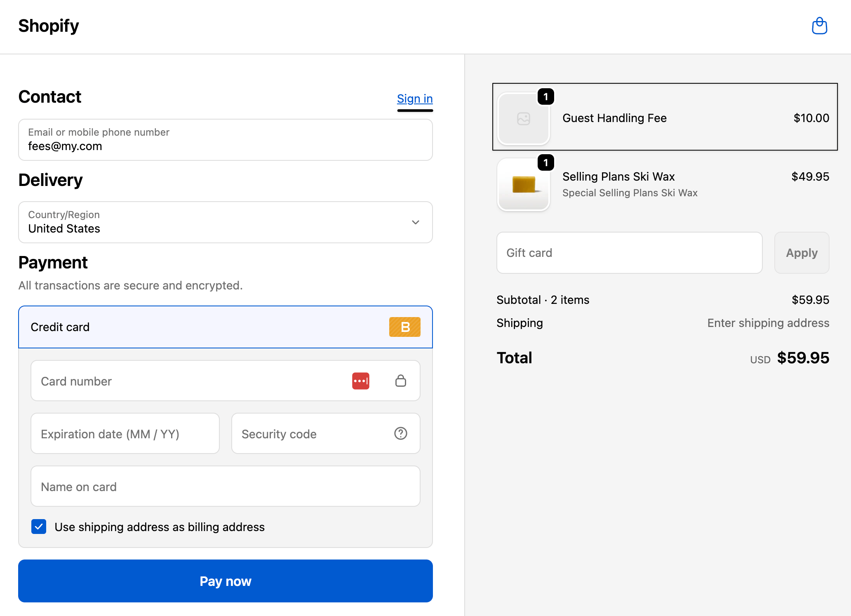This screenshot has width=851, height=616.
Task: Click the Guest Handling Fee placeholder image
Action: (523, 119)
